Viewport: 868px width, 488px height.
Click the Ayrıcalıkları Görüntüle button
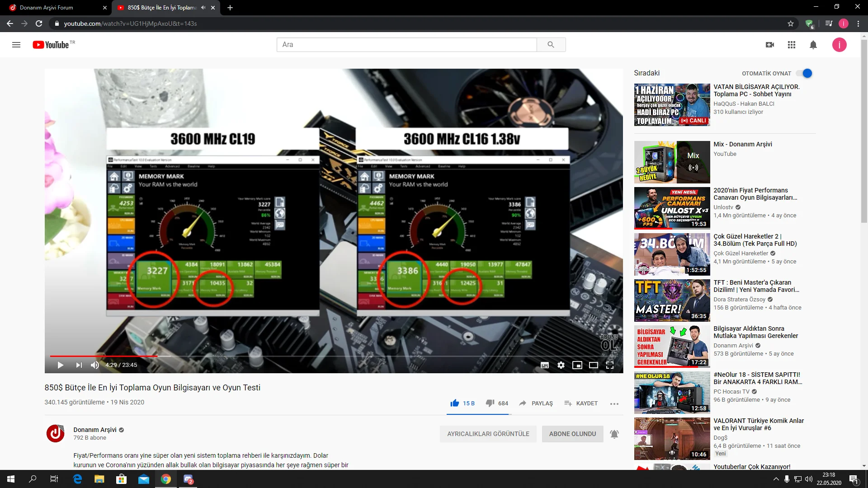(488, 434)
